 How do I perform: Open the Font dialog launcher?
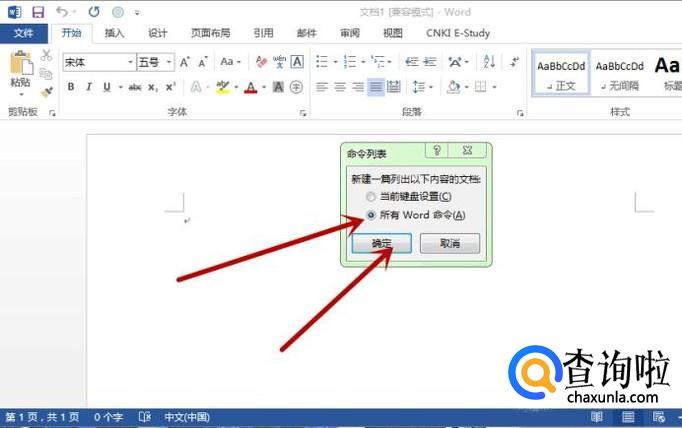(x=303, y=113)
